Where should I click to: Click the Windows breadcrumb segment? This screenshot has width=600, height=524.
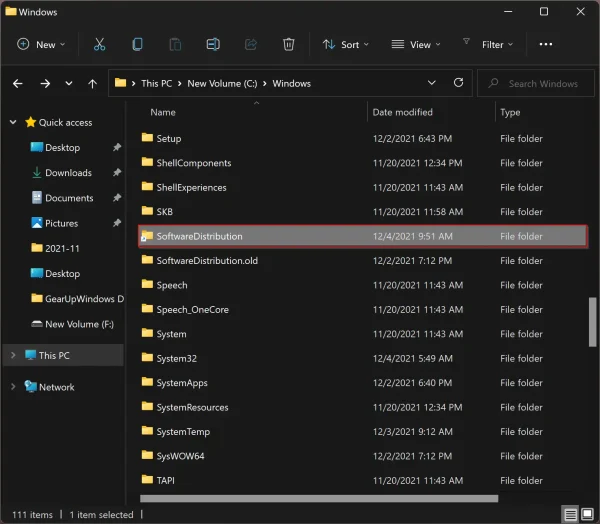(x=292, y=83)
